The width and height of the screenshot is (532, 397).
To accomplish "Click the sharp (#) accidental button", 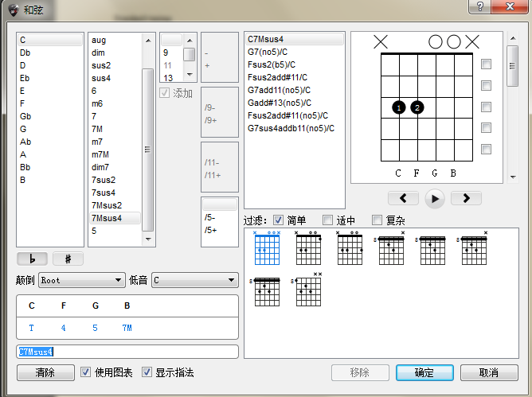I will pyautogui.click(x=68, y=259).
